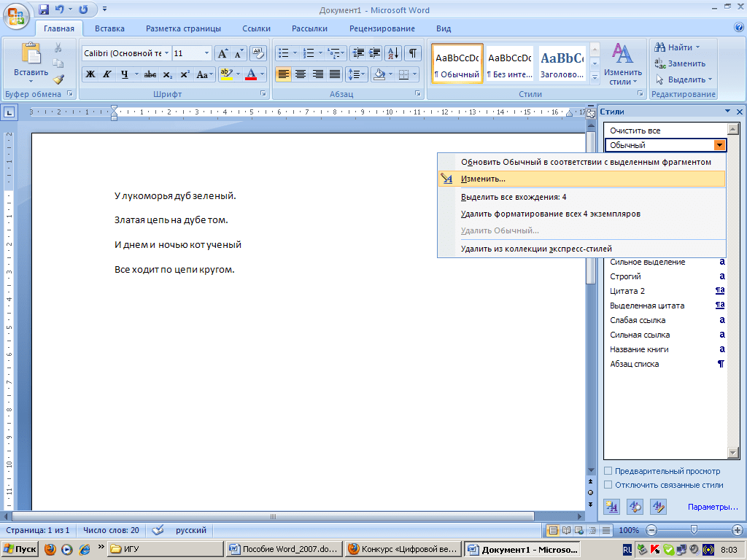The height and width of the screenshot is (560, 747).
Task: Switch to the Вставка ribbon tab
Action: click(x=109, y=28)
